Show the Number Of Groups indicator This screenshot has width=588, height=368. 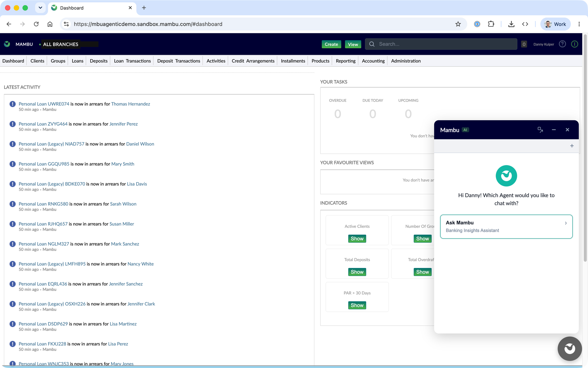(x=422, y=239)
